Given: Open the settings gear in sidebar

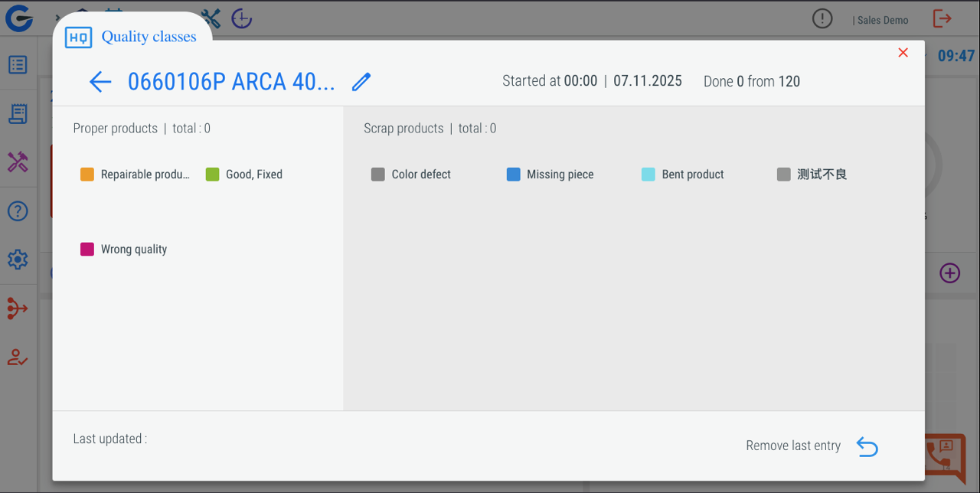Looking at the screenshot, I should point(18,260).
